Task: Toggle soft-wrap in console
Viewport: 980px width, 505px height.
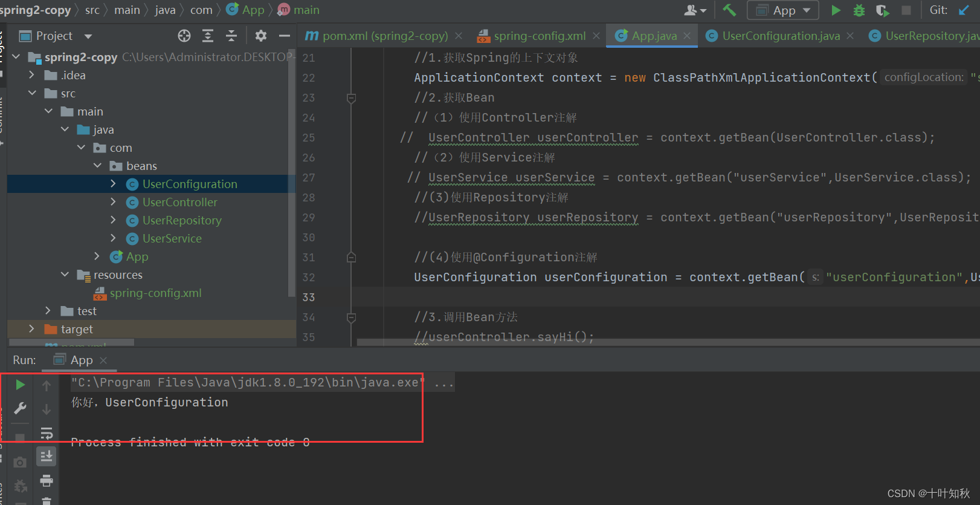Action: pos(47,433)
